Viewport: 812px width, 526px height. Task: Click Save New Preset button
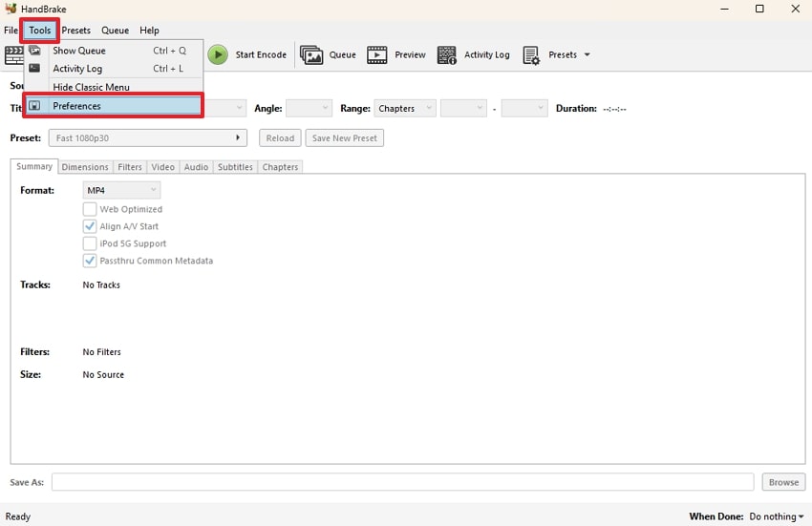[x=344, y=138]
